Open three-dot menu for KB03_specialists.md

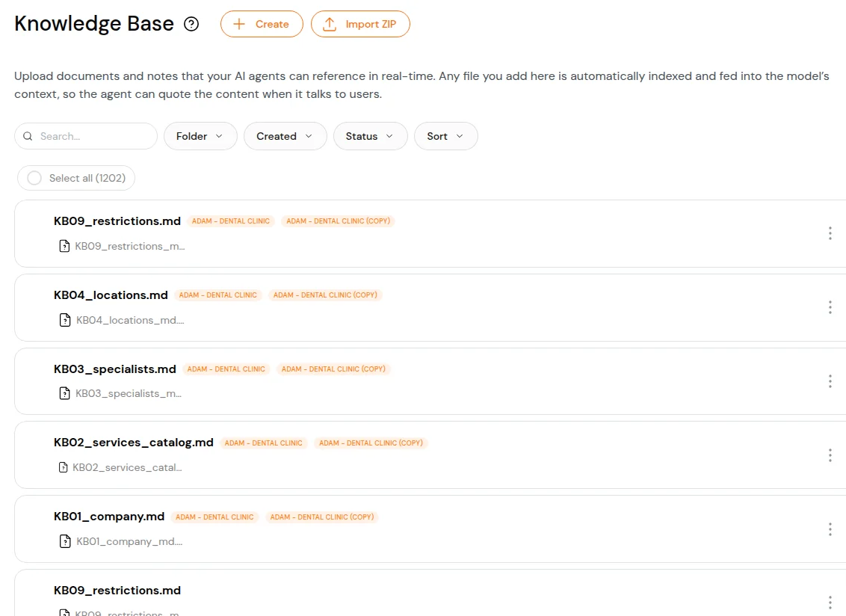pyautogui.click(x=830, y=381)
